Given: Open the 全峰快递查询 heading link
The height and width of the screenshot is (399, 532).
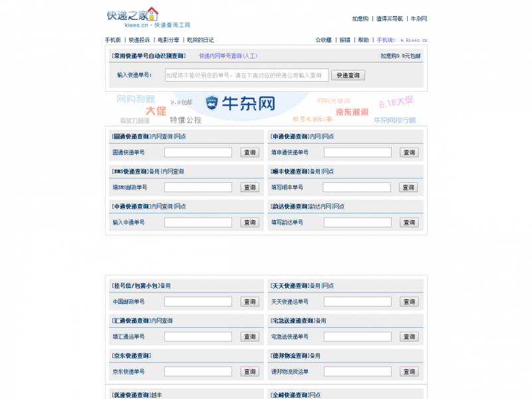Looking at the screenshot, I should click(290, 395).
